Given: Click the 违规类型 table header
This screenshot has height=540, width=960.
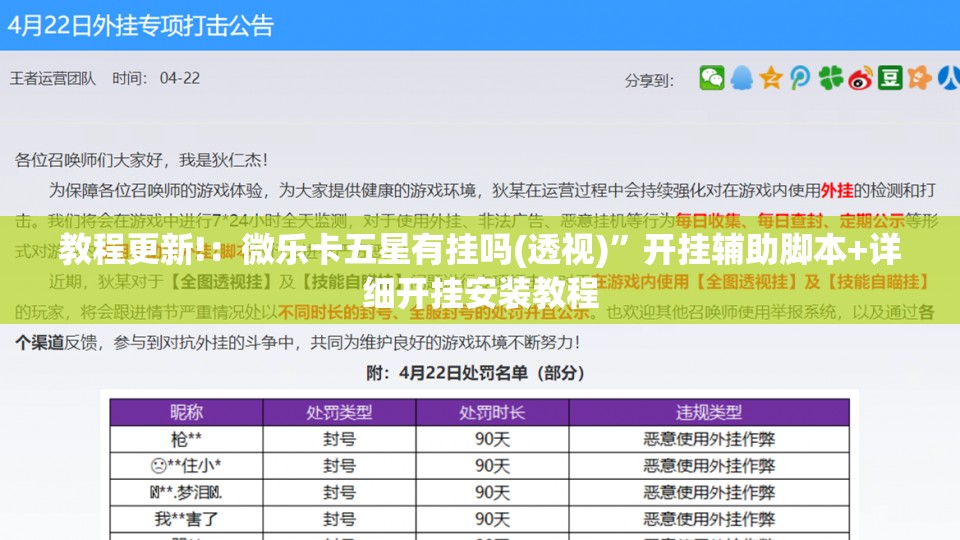Looking at the screenshot, I should click(709, 412).
